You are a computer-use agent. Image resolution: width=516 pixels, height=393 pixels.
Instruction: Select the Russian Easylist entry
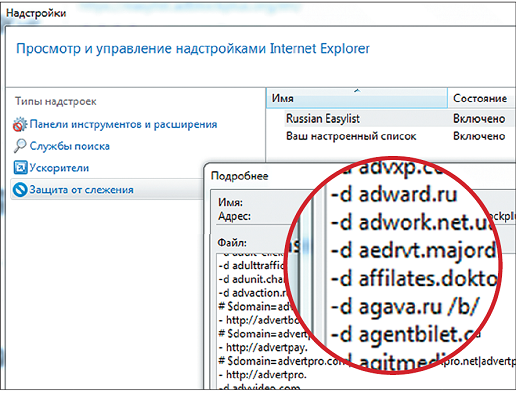(323, 119)
